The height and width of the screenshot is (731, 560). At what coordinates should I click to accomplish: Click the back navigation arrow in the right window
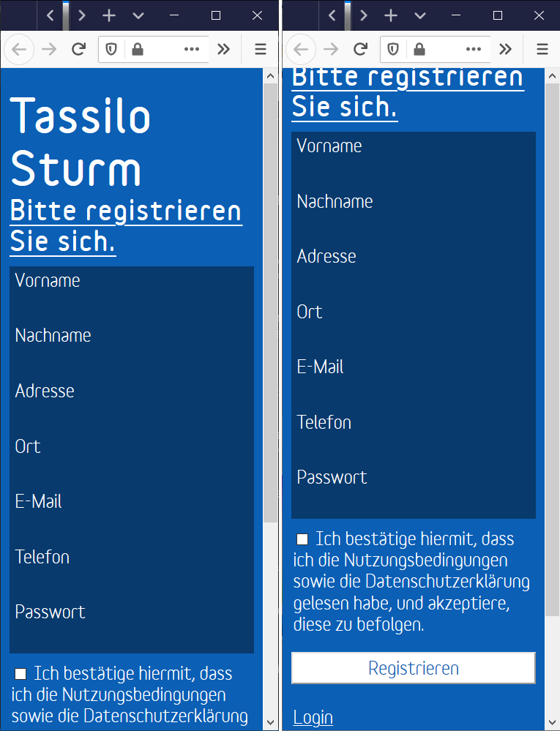(300, 49)
